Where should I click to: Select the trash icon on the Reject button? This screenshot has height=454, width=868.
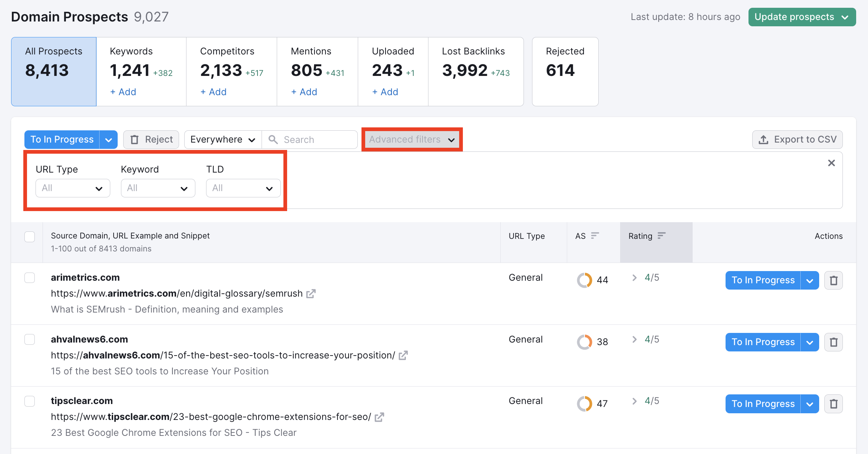pos(135,139)
